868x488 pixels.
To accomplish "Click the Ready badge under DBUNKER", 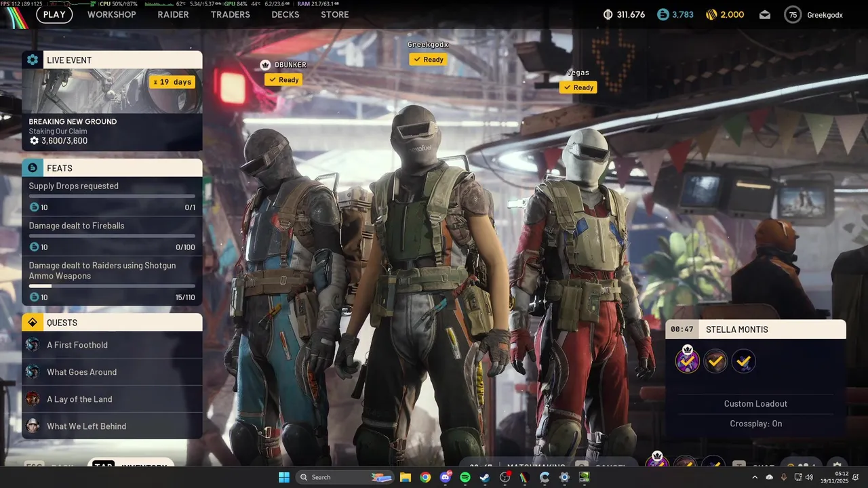I will (283, 80).
